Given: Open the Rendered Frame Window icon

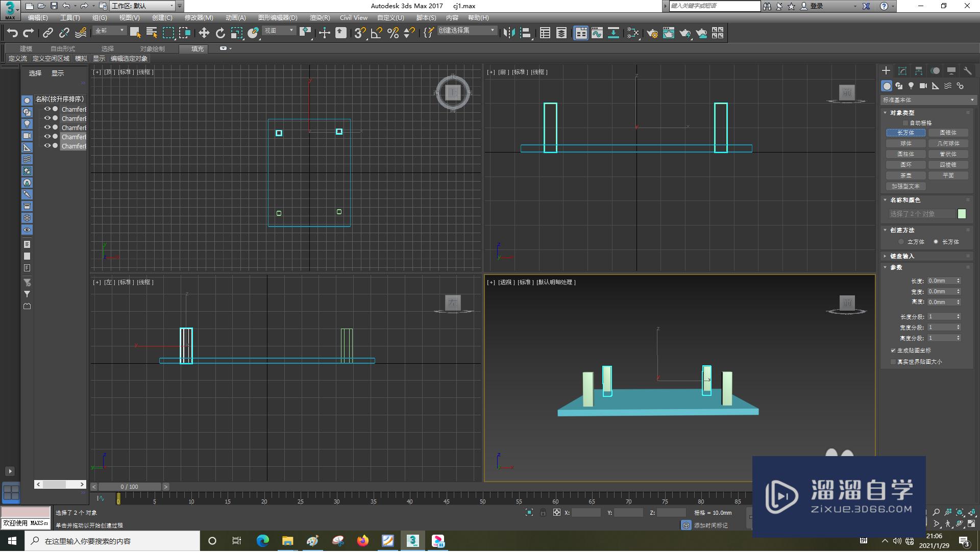Looking at the screenshot, I should click(x=669, y=33).
